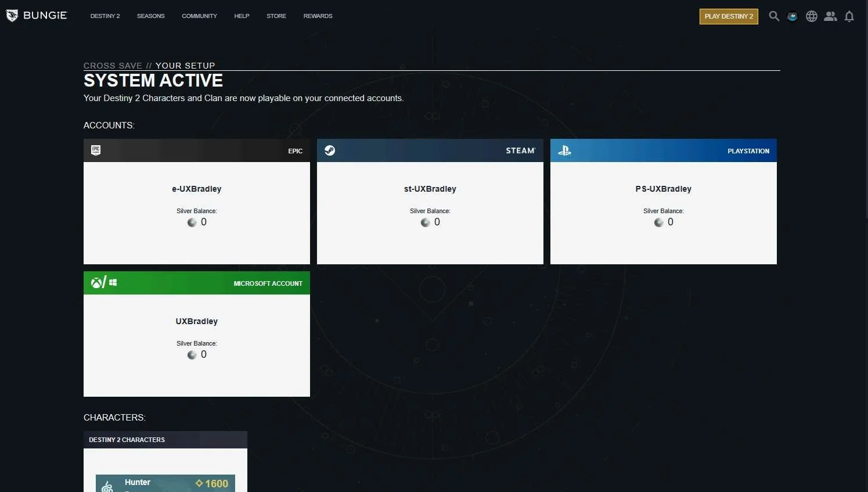Screen dimensions: 868x492
Task: Click Silver Balance label in Epic card
Action: 197,211
